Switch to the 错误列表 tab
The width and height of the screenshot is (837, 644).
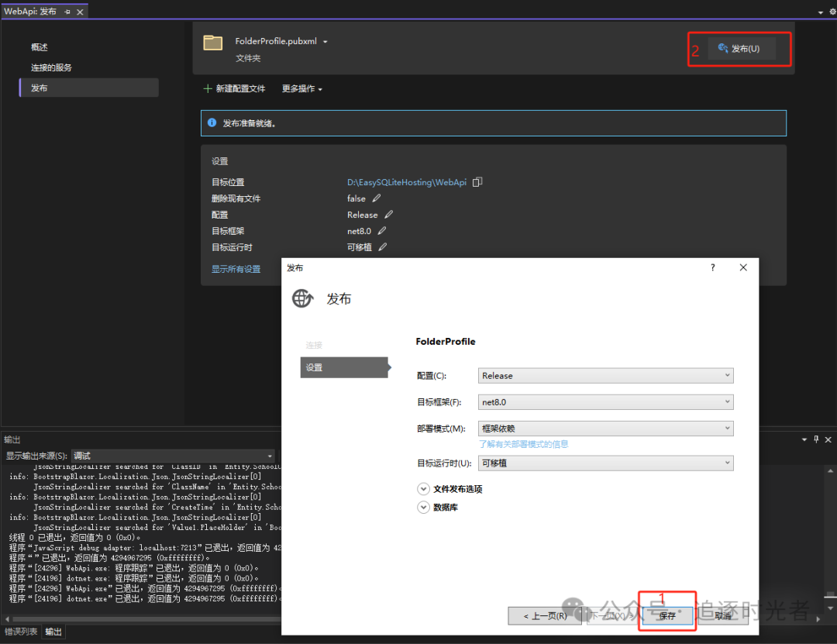pos(21,631)
